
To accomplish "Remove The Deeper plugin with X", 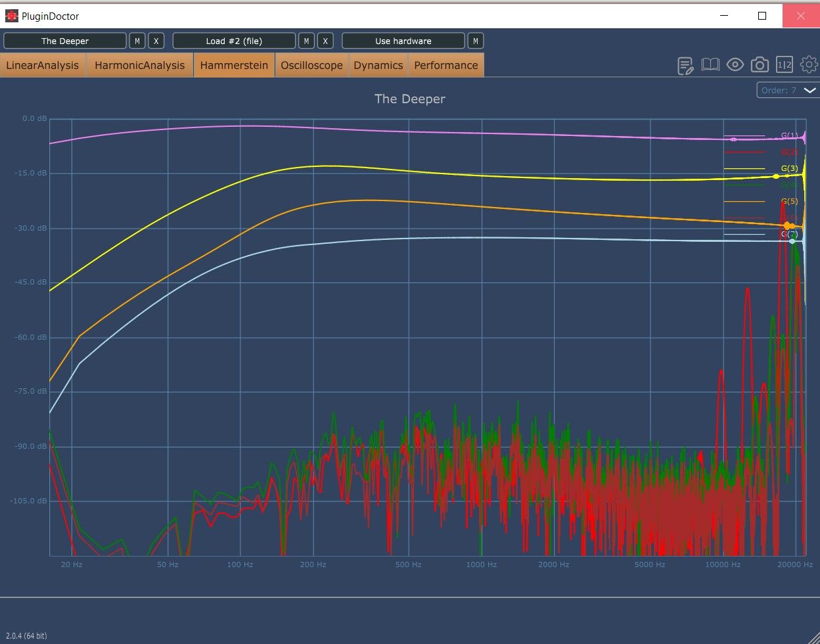I will (156, 41).
